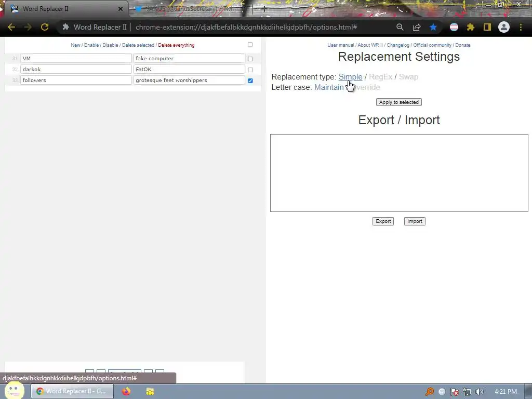Click the grotesque feet worshippers field
532x399 pixels.
189,80
